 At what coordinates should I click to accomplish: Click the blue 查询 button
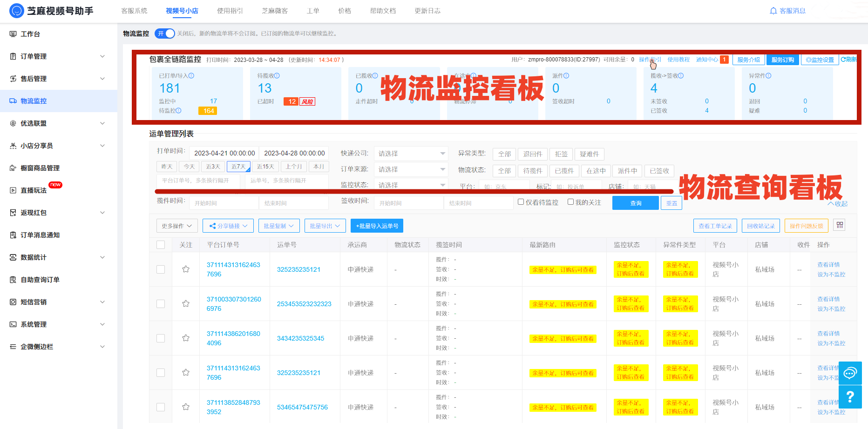coord(636,203)
